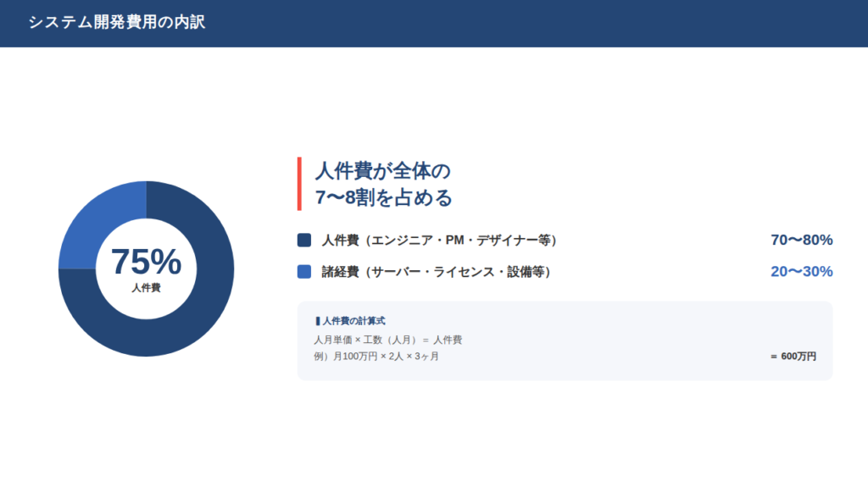This screenshot has height=487, width=868.
Task: Click the heading line 人件費が全体の
Action: tap(382, 171)
